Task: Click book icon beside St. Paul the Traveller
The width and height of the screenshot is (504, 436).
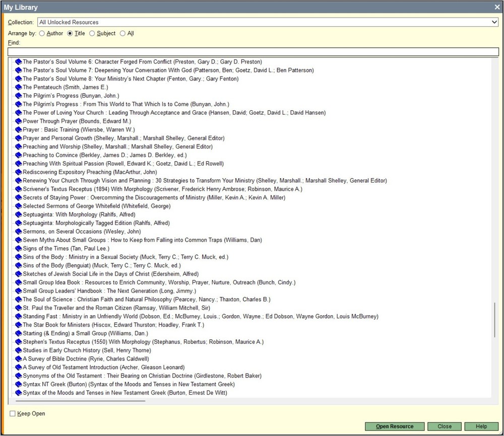Action: tap(19, 308)
